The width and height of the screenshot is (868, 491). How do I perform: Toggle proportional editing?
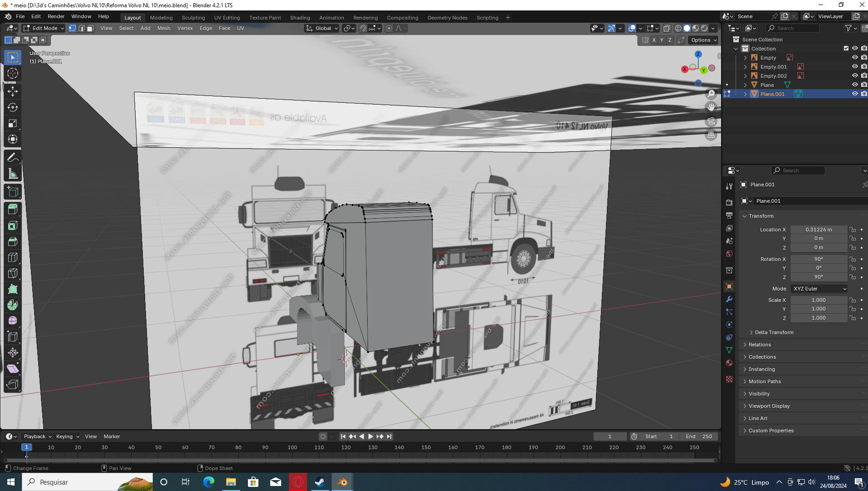click(x=389, y=28)
